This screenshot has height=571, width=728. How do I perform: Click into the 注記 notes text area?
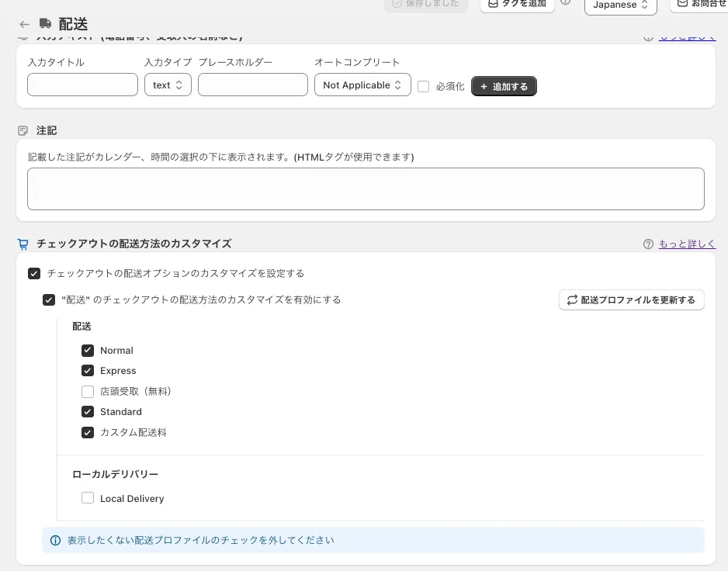tap(366, 189)
